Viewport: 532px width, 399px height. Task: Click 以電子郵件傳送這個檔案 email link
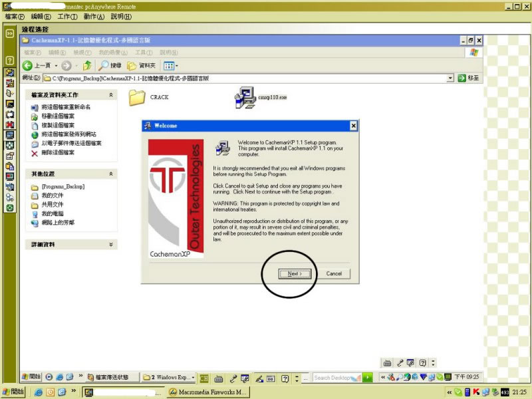click(x=71, y=144)
